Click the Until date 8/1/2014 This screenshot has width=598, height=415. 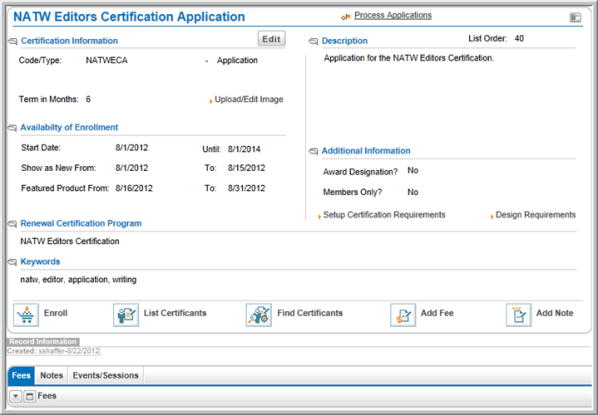click(x=244, y=149)
